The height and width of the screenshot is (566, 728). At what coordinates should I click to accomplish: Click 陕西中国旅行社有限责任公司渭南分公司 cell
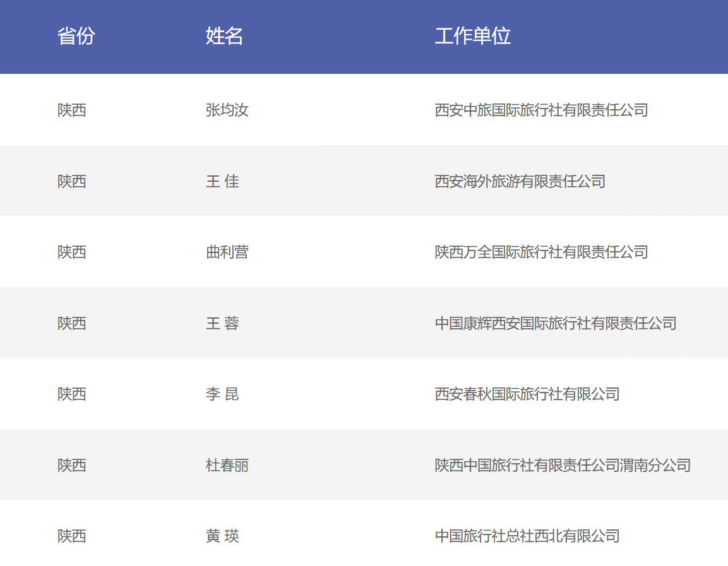point(563,465)
